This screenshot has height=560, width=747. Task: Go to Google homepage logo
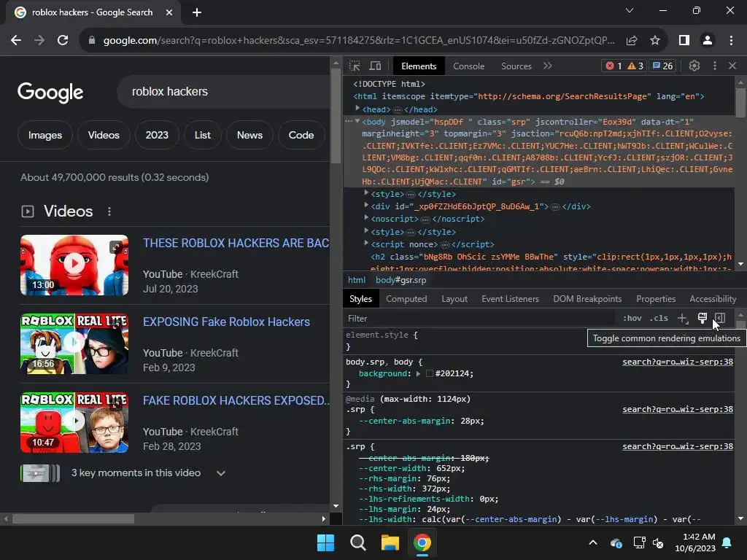click(x=50, y=92)
